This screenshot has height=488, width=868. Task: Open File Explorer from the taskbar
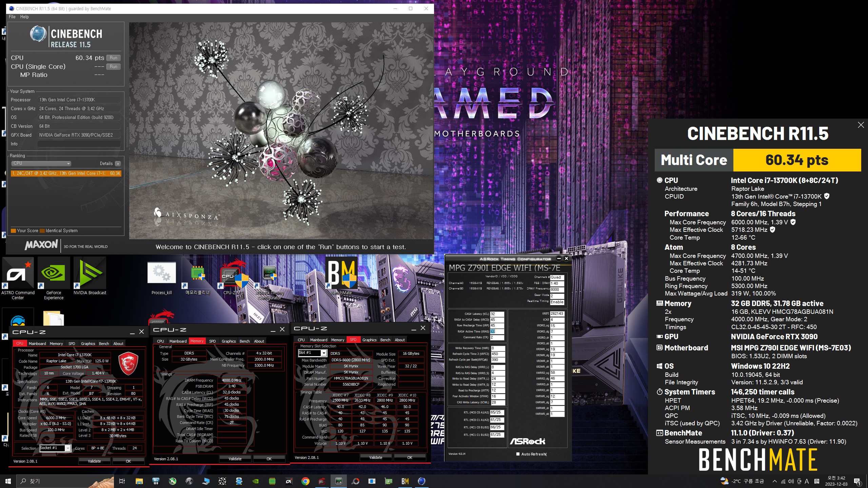click(139, 481)
